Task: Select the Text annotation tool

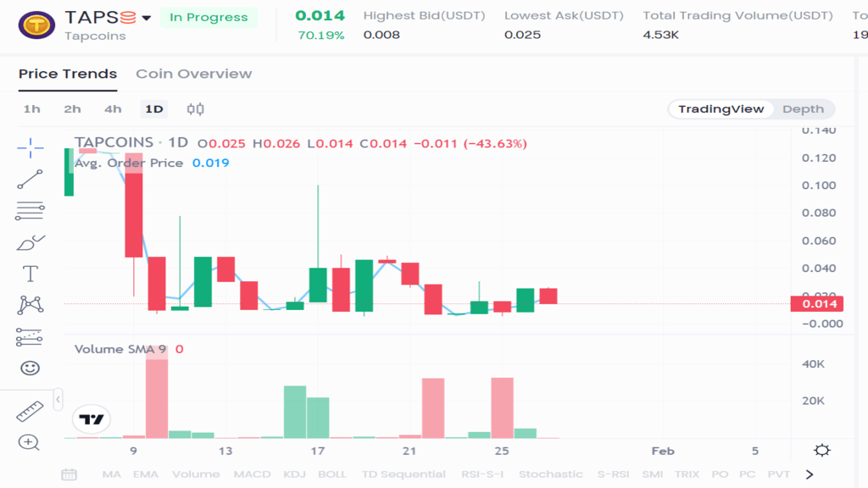Action: tap(30, 274)
